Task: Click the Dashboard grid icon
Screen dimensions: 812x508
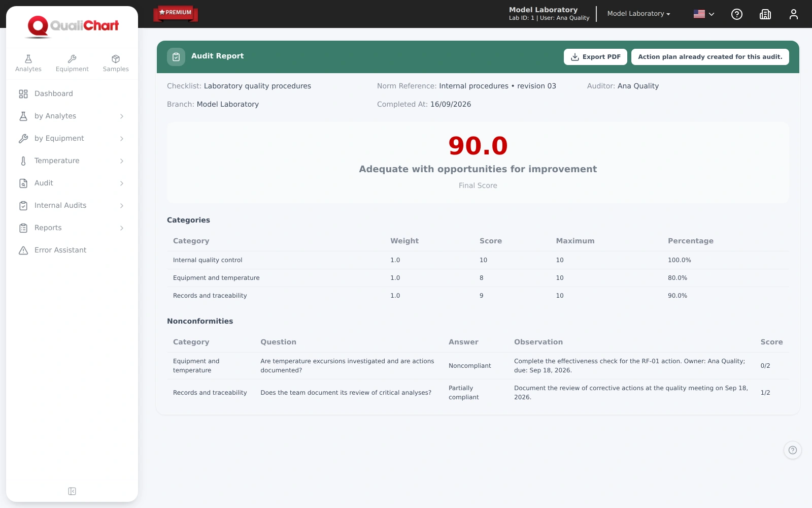Action: [23, 94]
